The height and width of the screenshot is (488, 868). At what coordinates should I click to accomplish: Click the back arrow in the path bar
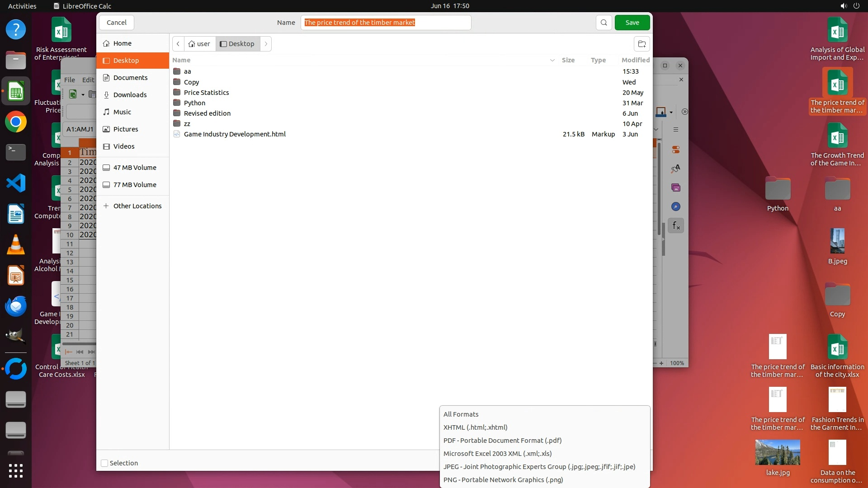(x=178, y=44)
